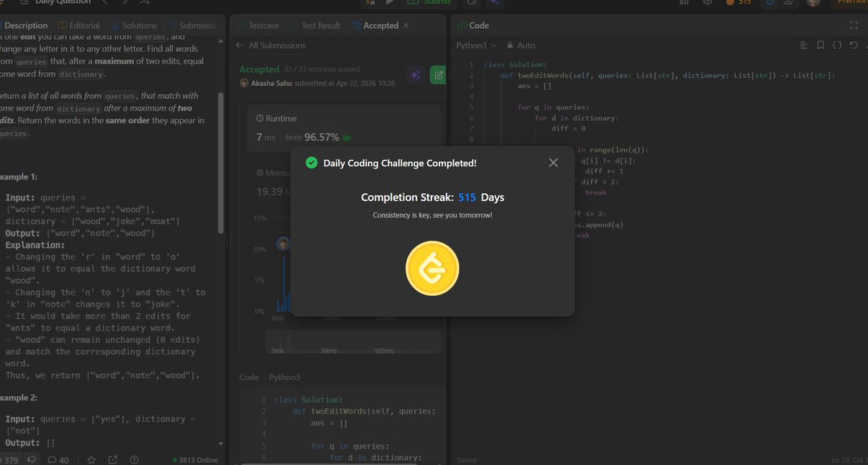Open Akasha Sahu's profile link
The image size is (868, 465).
point(271,83)
